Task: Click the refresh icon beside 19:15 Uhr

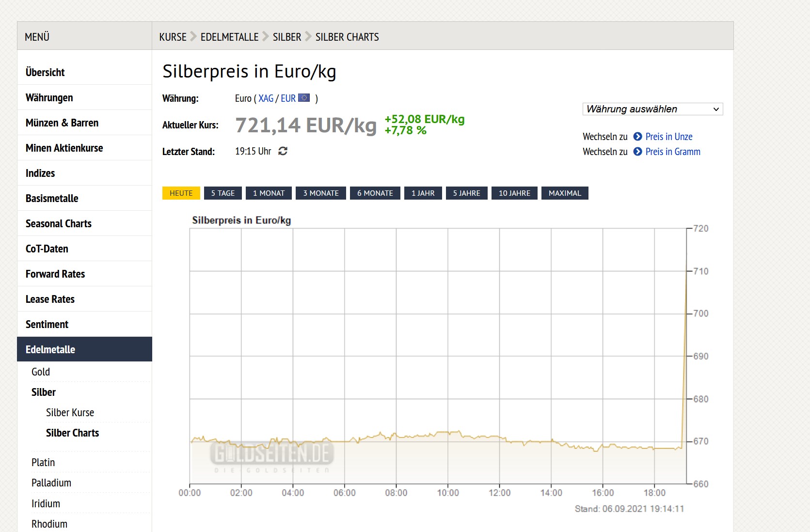Action: pyautogui.click(x=283, y=151)
